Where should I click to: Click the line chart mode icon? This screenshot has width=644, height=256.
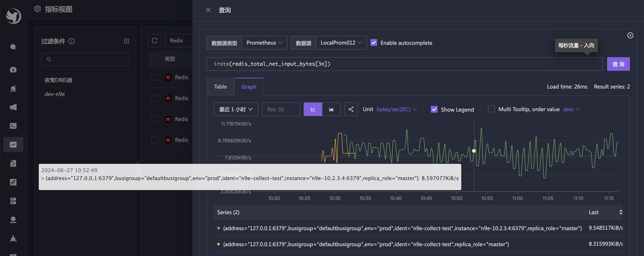click(x=313, y=109)
